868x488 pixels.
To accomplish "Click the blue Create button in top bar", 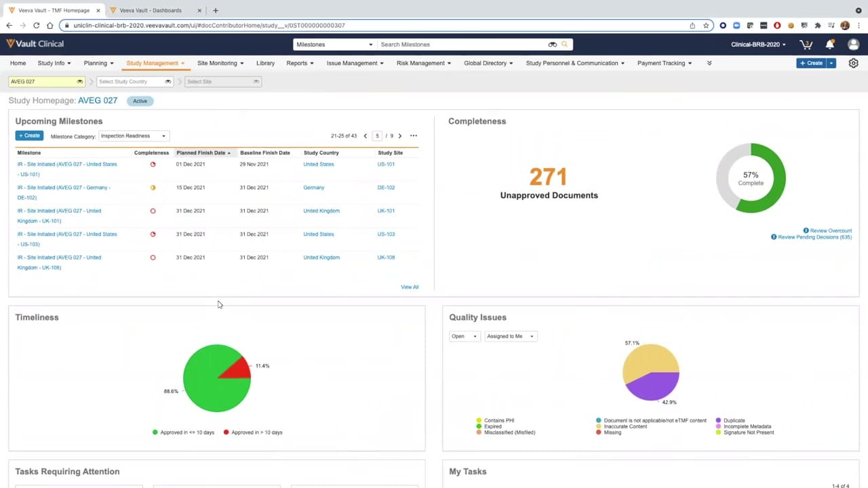I will point(811,63).
